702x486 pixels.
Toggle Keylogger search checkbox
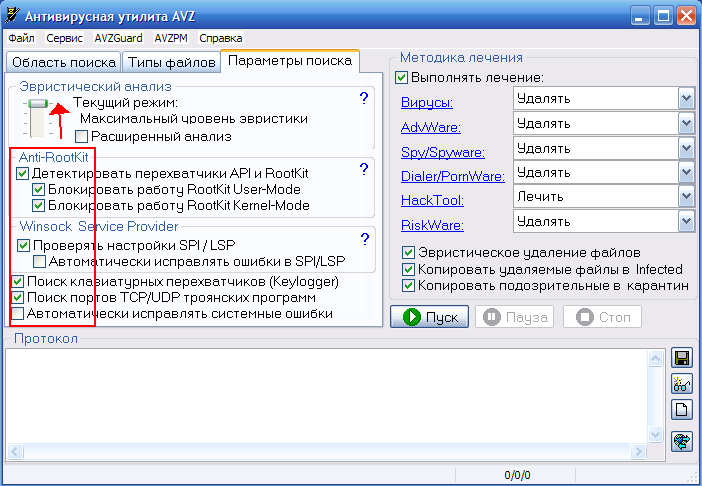pos(17,281)
